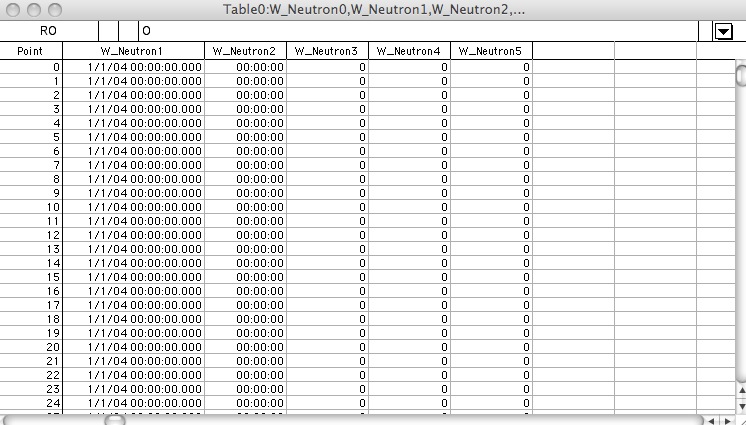The height and width of the screenshot is (425, 746).
Task: Click the R0 cell ID box
Action: [x=49, y=31]
